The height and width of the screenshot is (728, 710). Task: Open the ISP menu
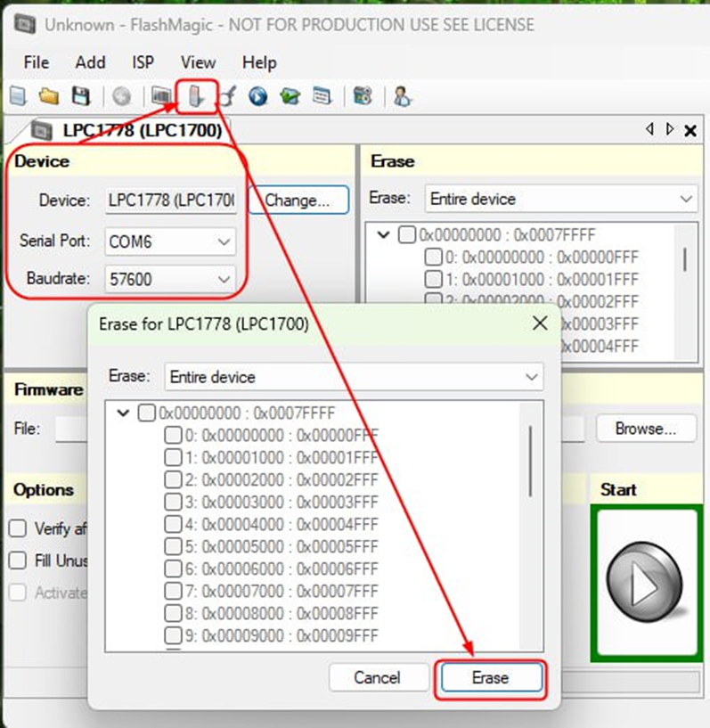pos(143,62)
